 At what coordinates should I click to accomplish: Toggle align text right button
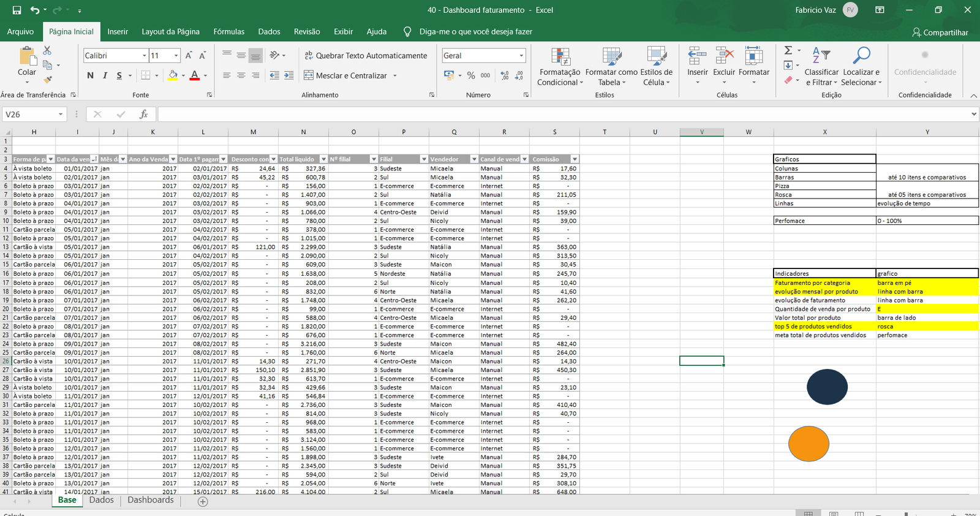tap(255, 75)
